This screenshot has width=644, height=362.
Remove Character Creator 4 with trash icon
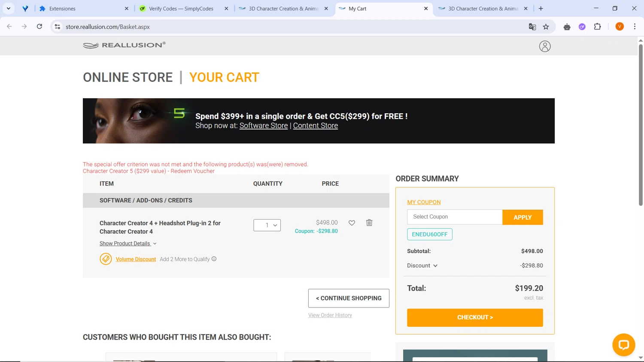tap(369, 223)
